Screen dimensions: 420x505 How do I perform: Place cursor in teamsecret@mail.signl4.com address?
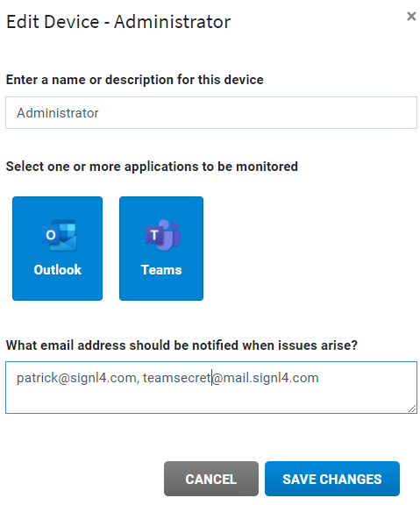231,378
